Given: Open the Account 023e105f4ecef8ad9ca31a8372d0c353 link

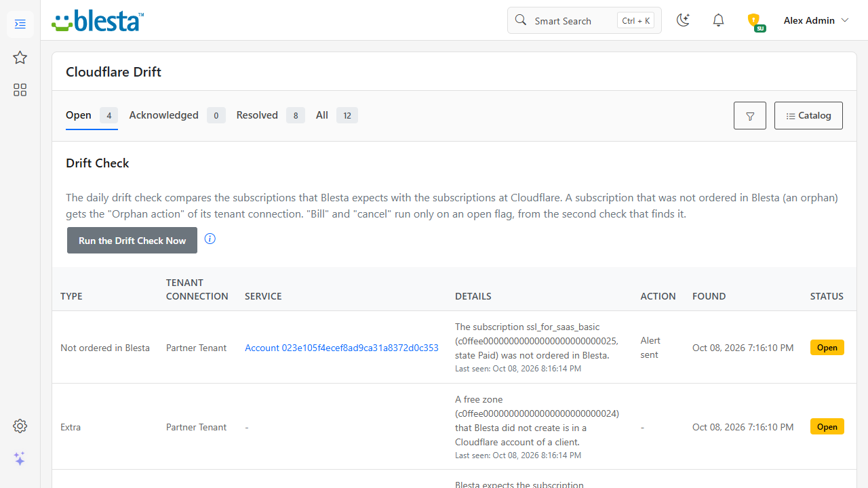Looking at the screenshot, I should tap(342, 348).
